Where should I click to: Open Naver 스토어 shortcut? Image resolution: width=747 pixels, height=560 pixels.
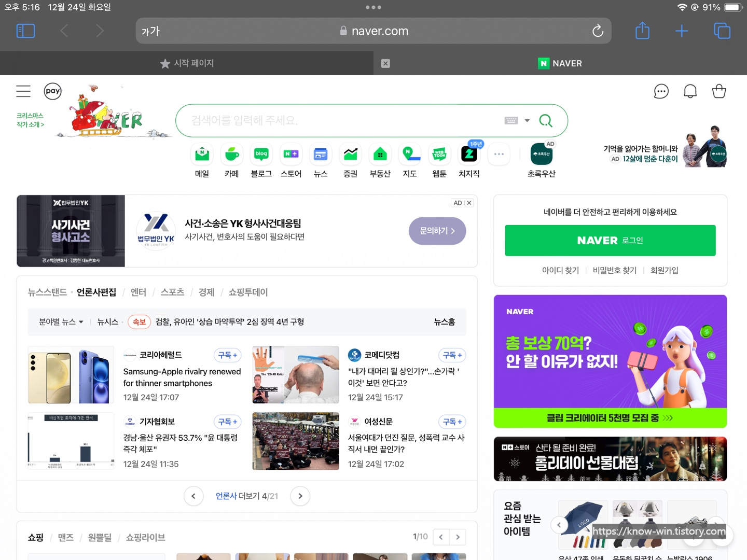[x=291, y=161]
